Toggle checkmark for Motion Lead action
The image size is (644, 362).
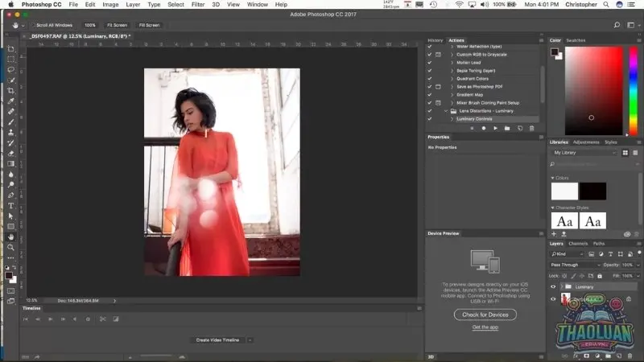[430, 63]
